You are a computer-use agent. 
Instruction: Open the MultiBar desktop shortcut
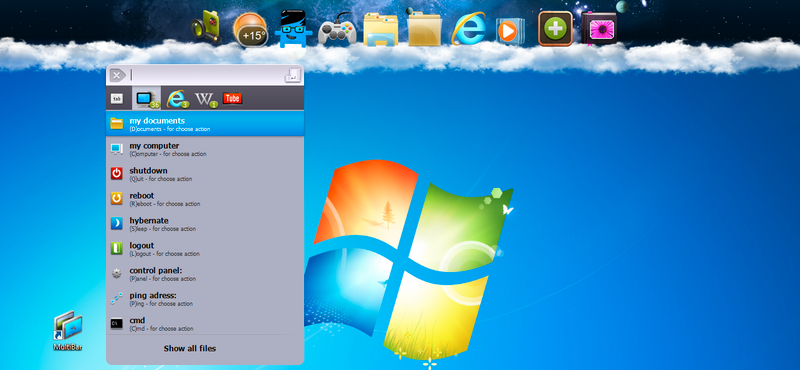point(68,331)
